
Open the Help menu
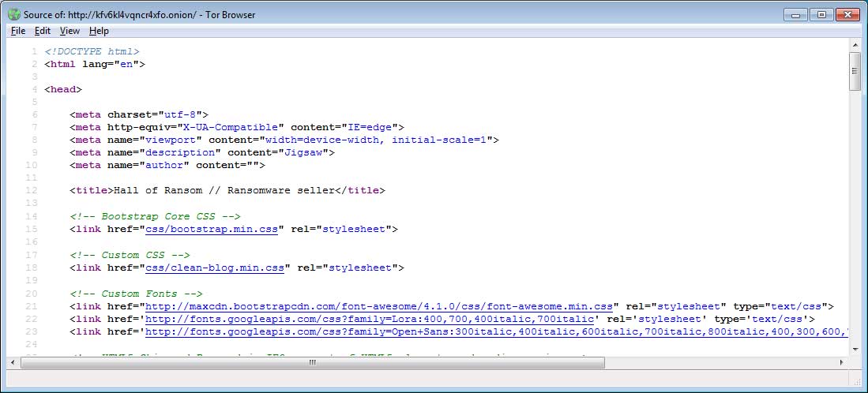click(x=99, y=31)
